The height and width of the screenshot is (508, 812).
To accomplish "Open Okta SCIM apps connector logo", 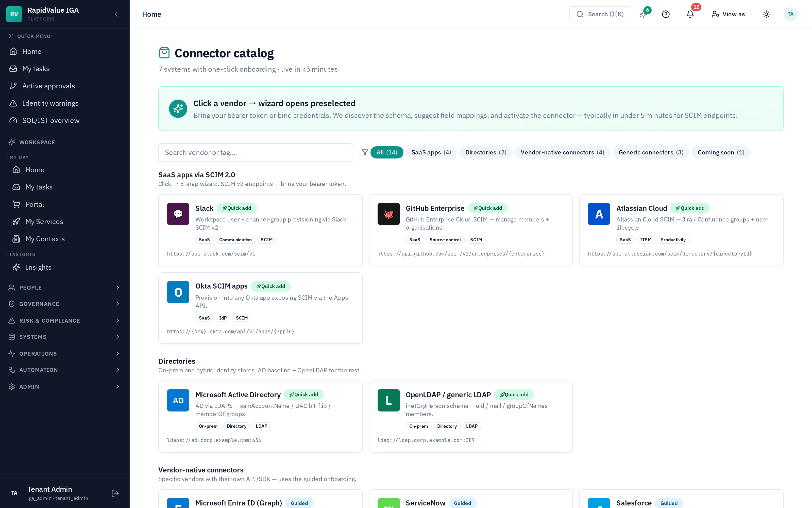I will pos(178,292).
